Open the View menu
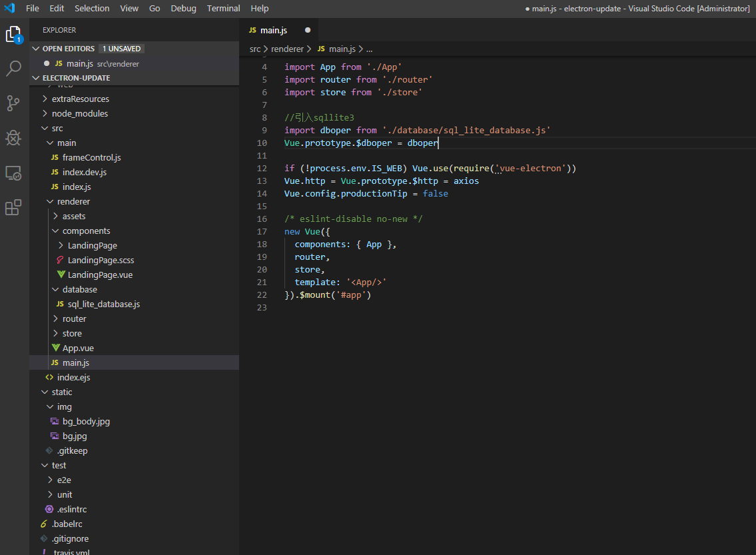Image resolution: width=756 pixels, height=555 pixels. tap(129, 8)
